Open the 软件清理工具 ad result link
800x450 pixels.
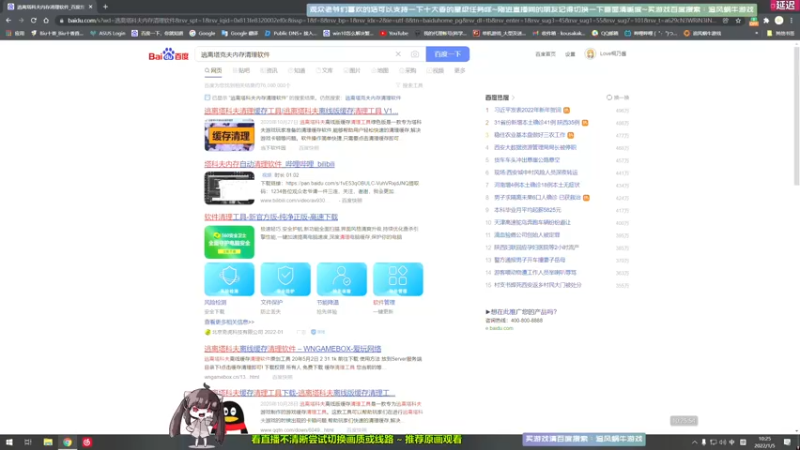271,217
